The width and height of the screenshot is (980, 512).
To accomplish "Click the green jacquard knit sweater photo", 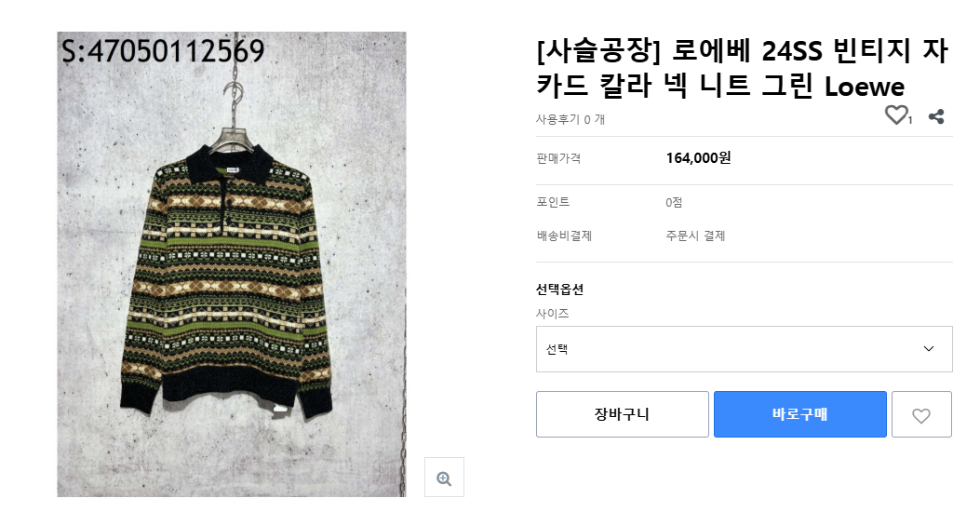I will pos(231,279).
